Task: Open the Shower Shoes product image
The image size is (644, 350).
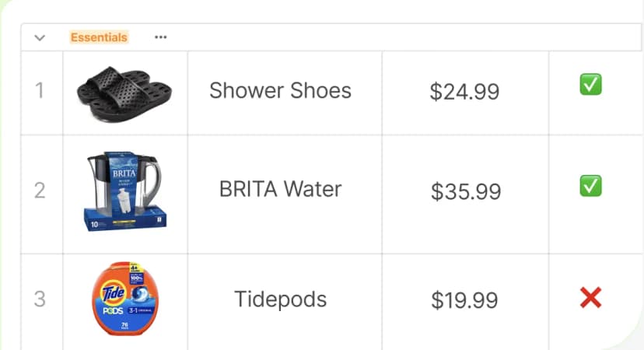Action: pos(125,92)
